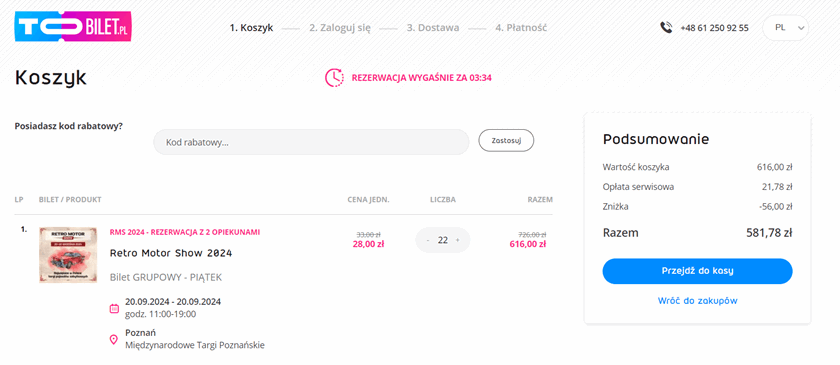Click the 'RAZEM' column header

pos(540,200)
